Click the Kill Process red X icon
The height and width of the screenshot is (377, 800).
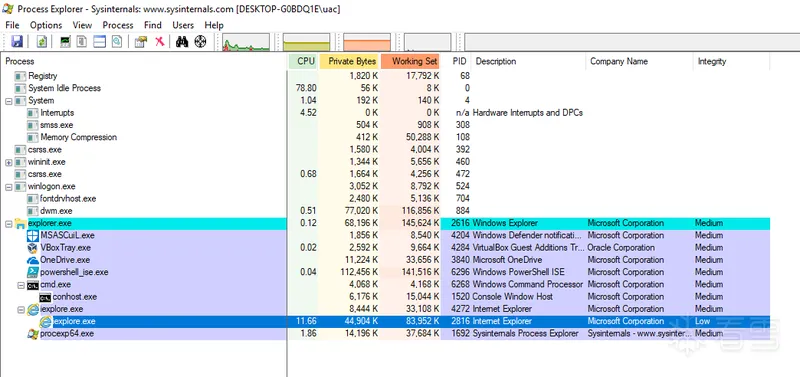click(x=160, y=42)
